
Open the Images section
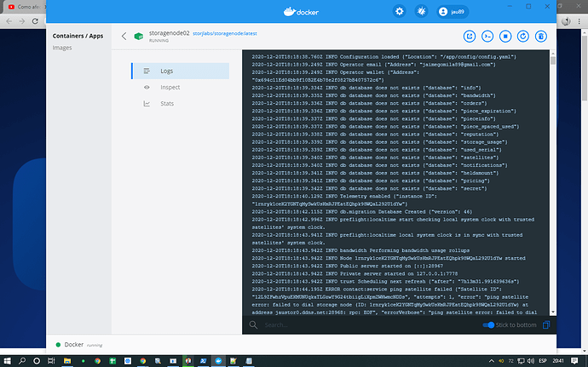[62, 48]
